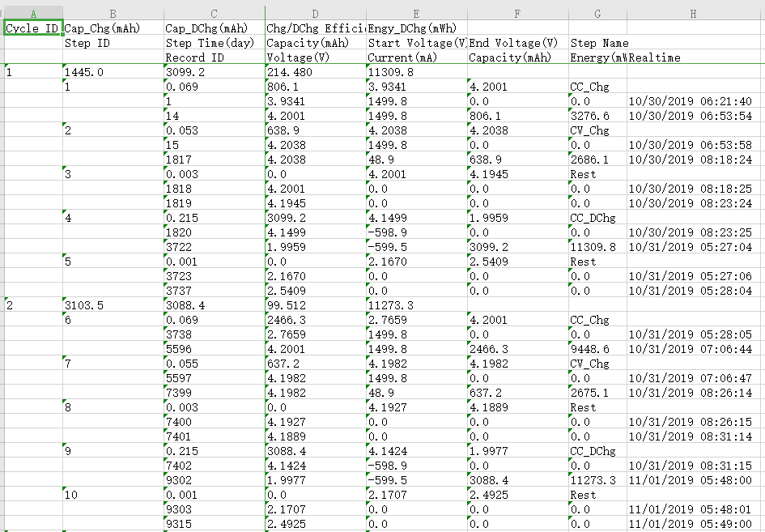Click timestamp 10/31/2019 07:06:44

click(693, 349)
